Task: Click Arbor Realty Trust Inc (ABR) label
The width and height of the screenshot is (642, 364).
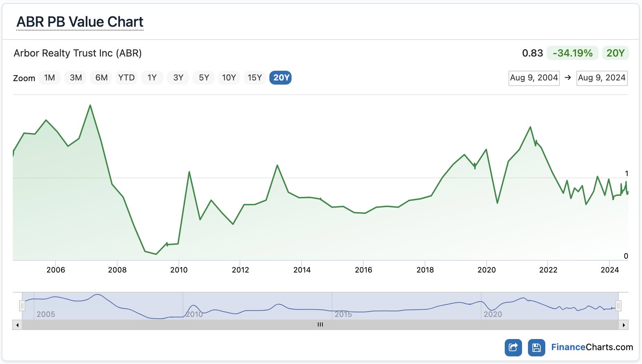Action: pos(78,53)
